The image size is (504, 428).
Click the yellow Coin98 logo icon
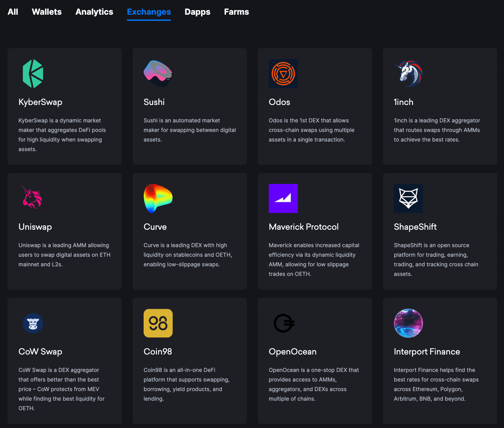coord(158,323)
